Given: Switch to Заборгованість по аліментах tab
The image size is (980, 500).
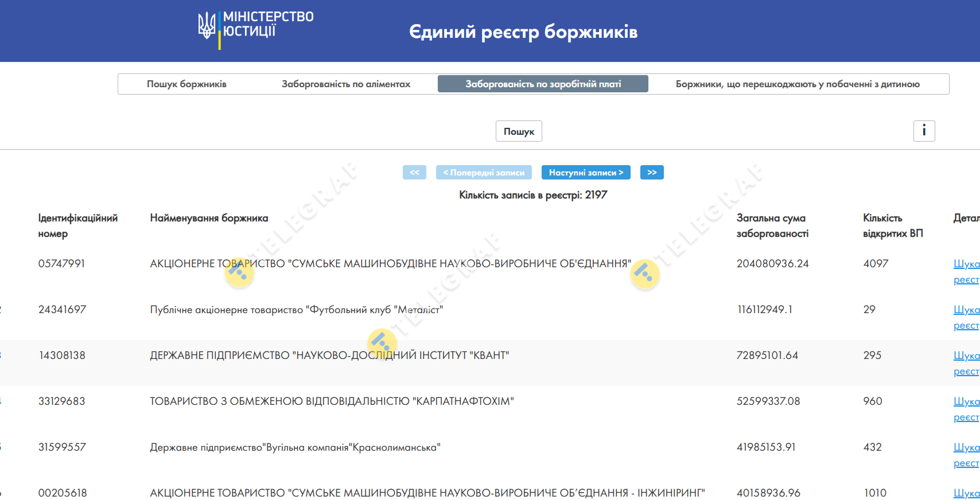Looking at the screenshot, I should point(346,84).
